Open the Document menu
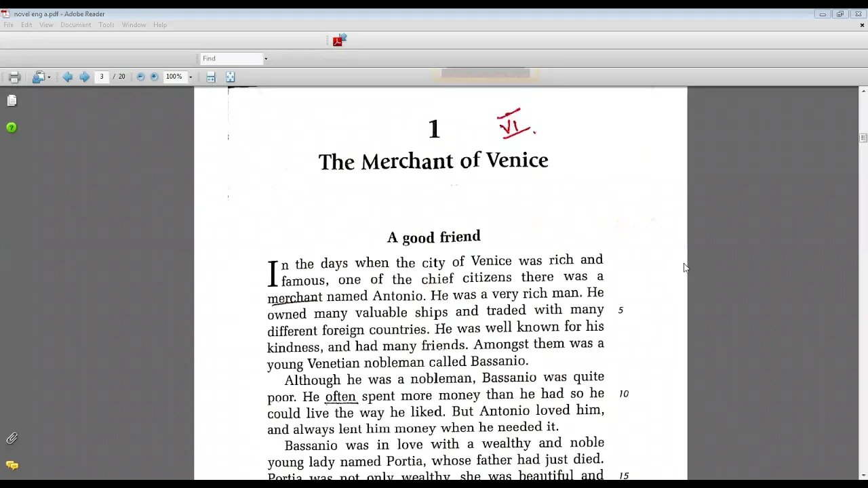The height and width of the screenshot is (488, 868). click(76, 25)
